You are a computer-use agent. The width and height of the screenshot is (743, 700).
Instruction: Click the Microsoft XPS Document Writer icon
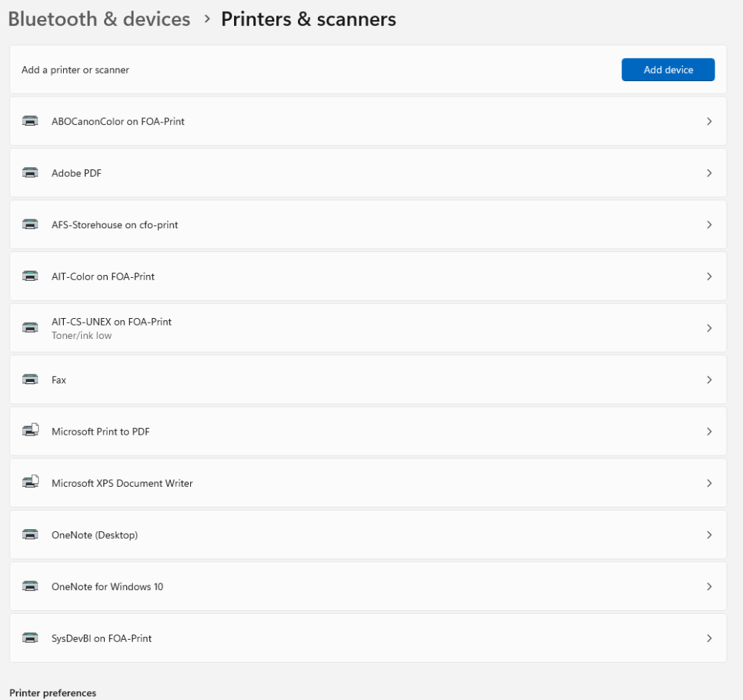30,483
